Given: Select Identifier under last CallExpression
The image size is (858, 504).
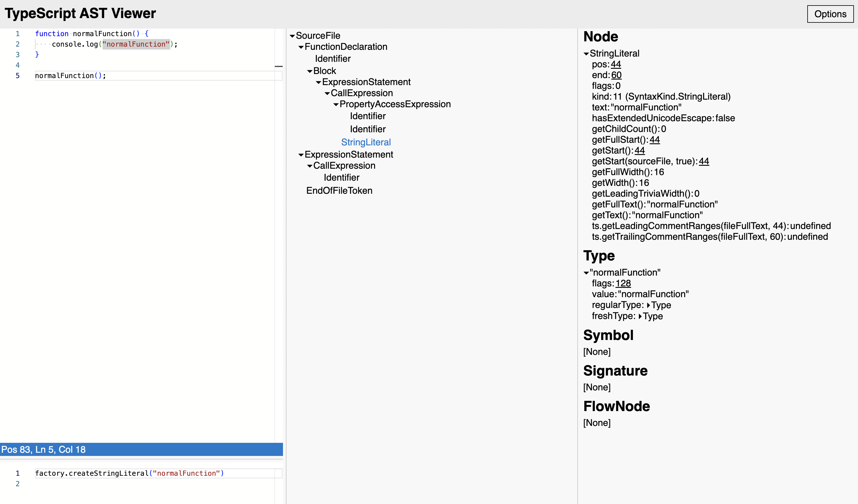Looking at the screenshot, I should tap(342, 177).
